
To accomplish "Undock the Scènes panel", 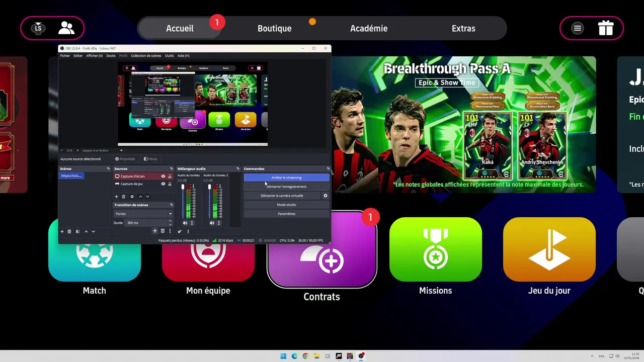I will coord(108,168).
